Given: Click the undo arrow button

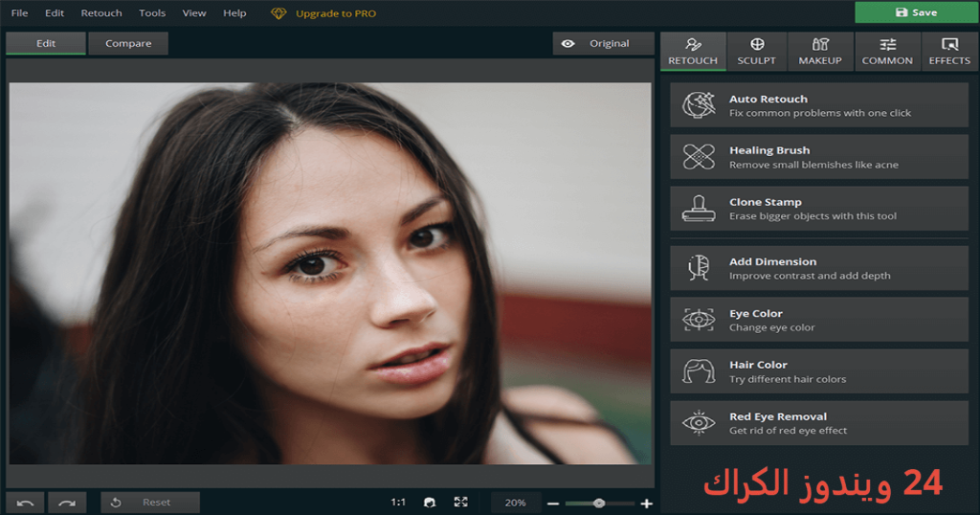Looking at the screenshot, I should pos(25,503).
